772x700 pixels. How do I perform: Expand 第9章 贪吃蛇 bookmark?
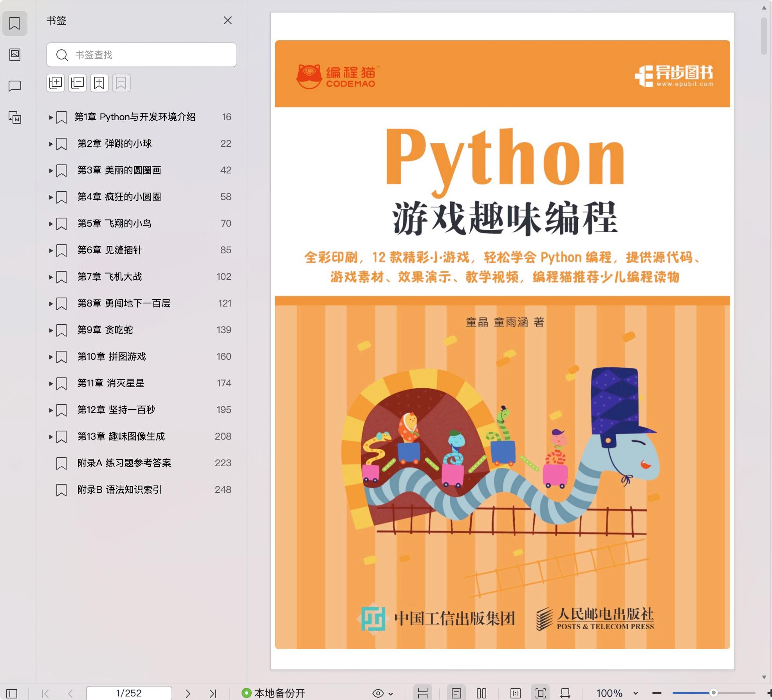[x=51, y=330]
